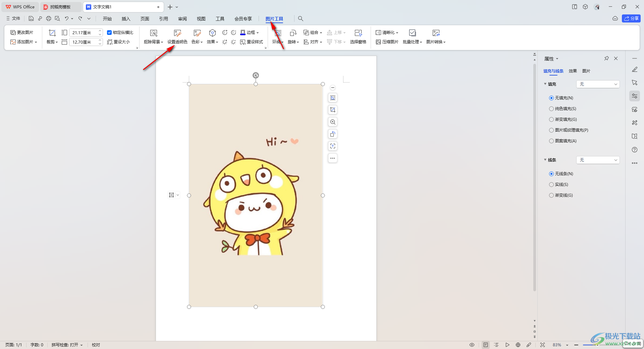Open the 视图 View tab
The width and height of the screenshot is (644, 349).
[201, 19]
